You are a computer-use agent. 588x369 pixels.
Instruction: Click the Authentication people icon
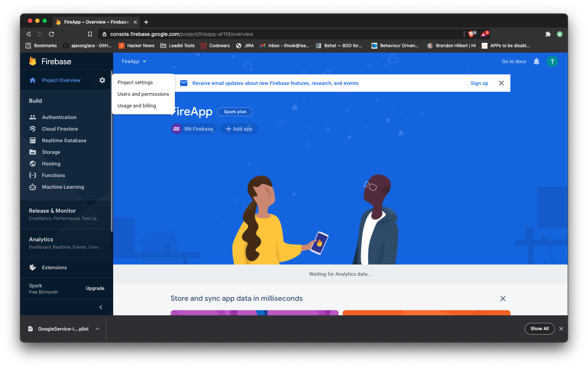33,117
